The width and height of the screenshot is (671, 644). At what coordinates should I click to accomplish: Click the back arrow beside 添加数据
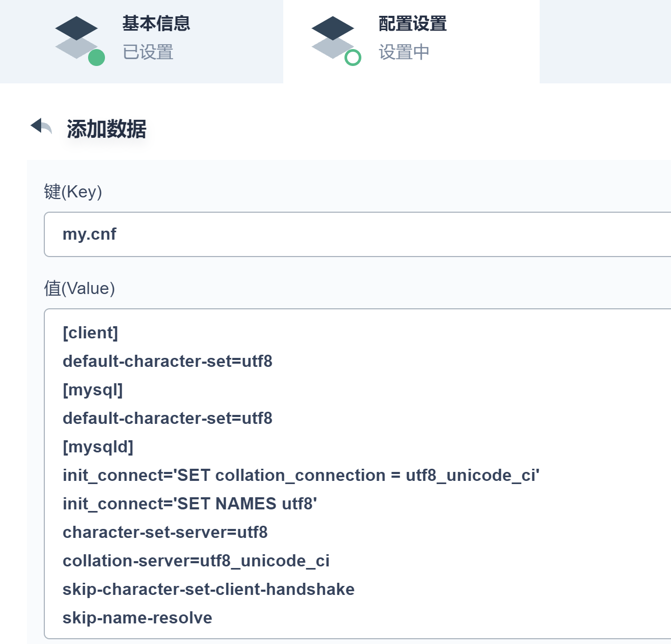tap(41, 127)
